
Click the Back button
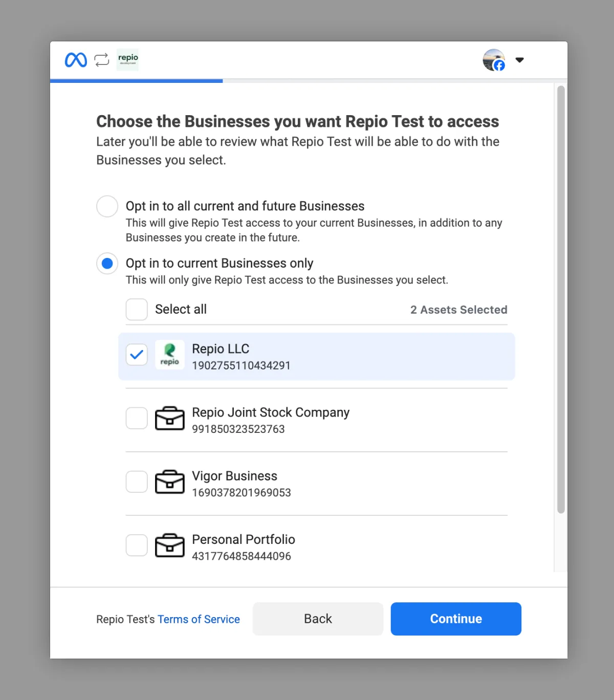point(318,619)
